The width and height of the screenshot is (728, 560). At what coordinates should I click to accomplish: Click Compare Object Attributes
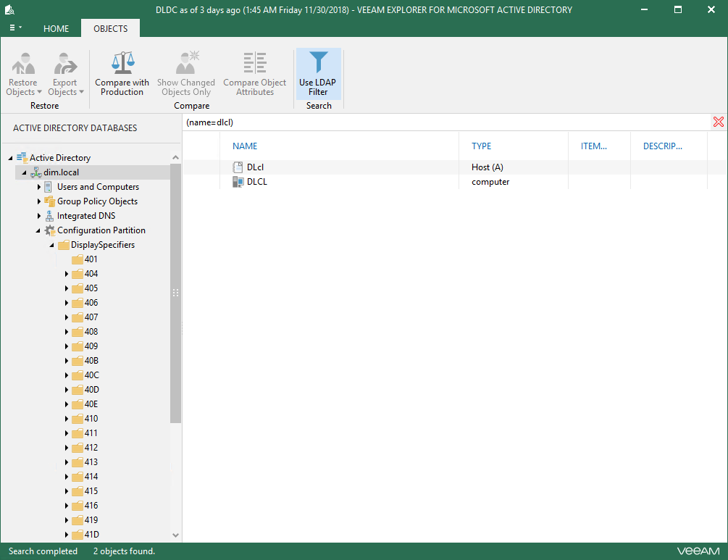(255, 75)
